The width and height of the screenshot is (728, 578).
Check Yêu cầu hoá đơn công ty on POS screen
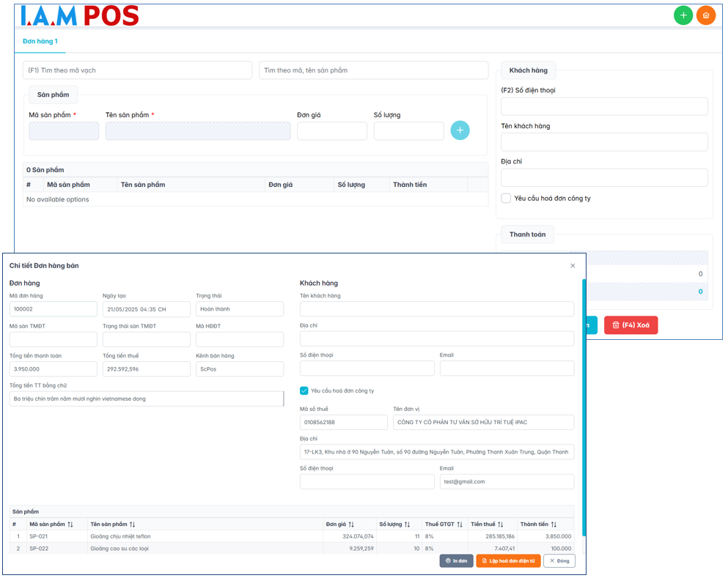(x=506, y=198)
